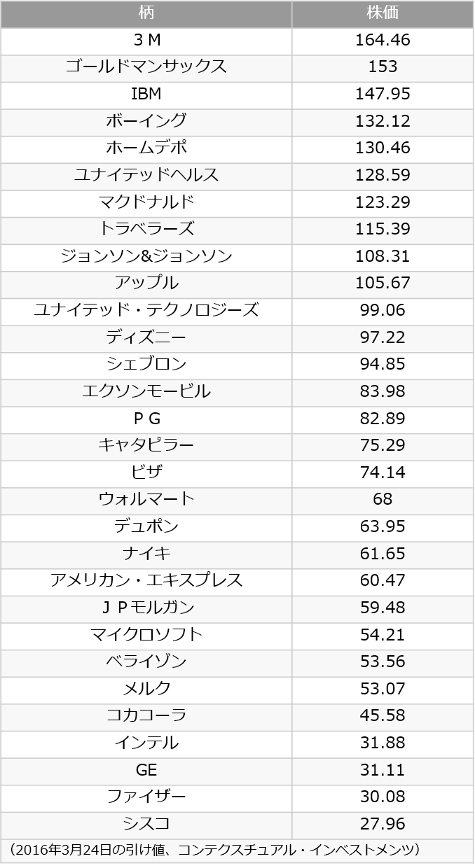Click the ナイキ price 61.65

(383, 554)
